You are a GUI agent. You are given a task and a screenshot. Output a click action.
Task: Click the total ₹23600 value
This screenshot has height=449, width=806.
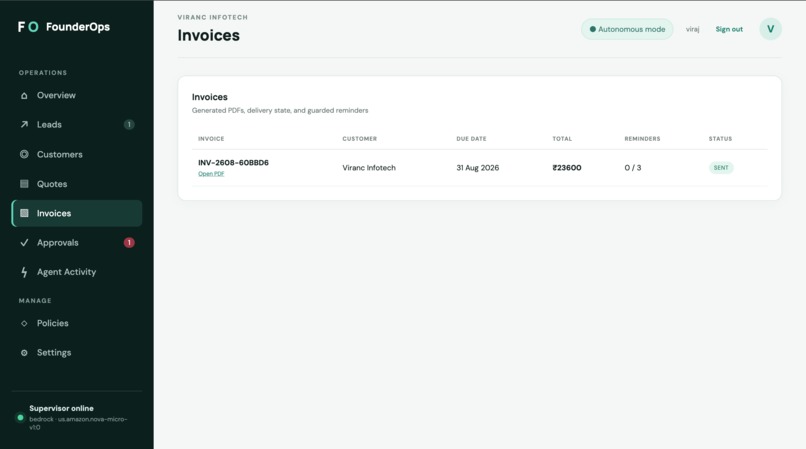(x=567, y=168)
